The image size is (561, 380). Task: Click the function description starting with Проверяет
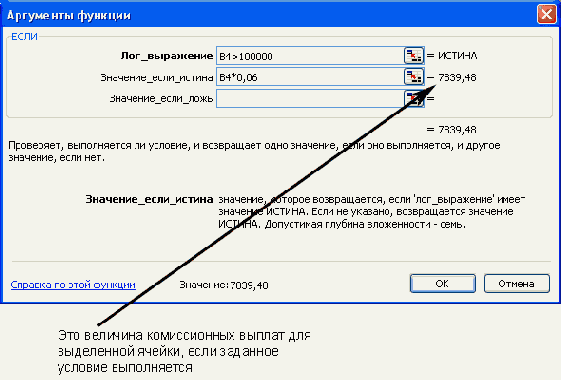tap(254, 151)
